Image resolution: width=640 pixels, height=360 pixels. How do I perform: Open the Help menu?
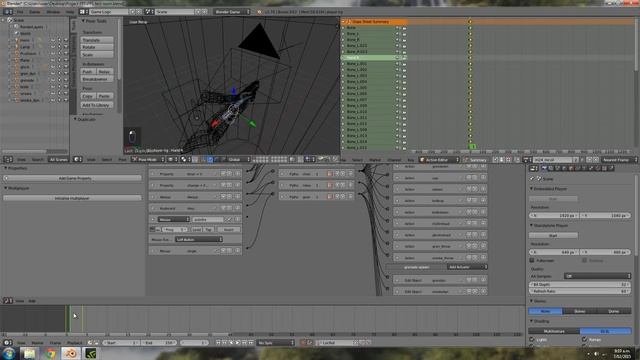tap(70, 12)
